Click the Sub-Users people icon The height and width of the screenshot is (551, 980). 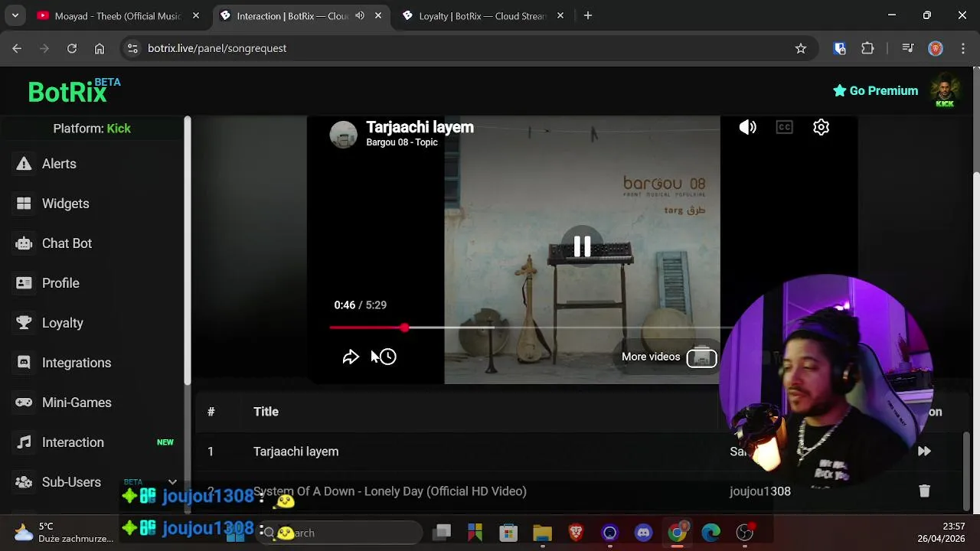point(24,482)
